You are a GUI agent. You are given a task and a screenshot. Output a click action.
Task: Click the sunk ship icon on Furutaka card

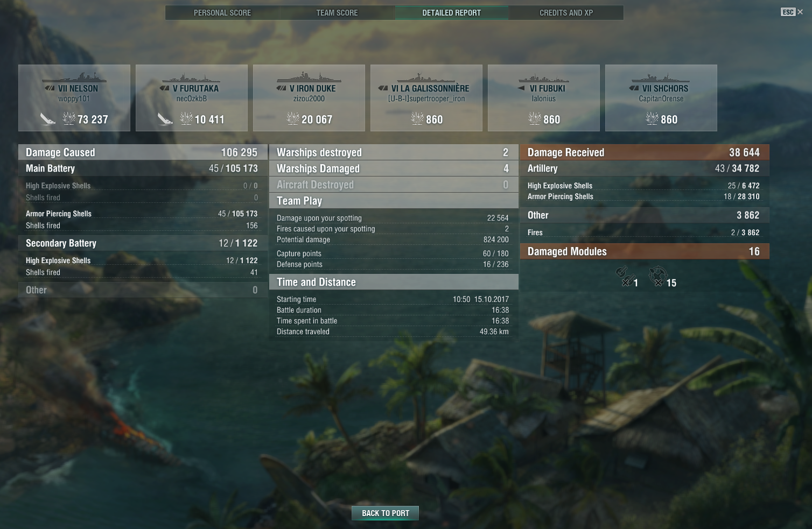coord(165,119)
